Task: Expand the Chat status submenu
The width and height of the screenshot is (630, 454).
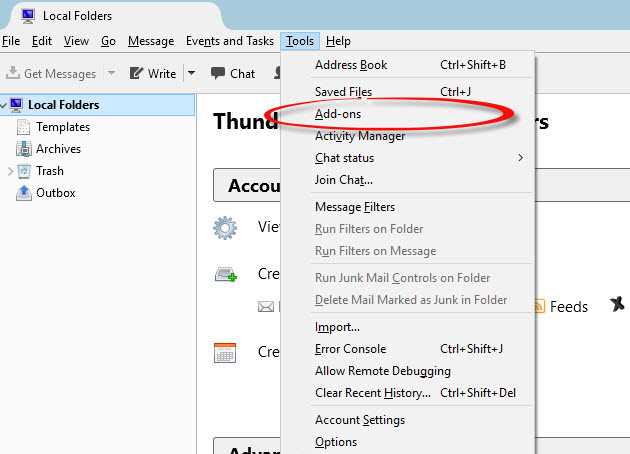Action: (x=520, y=158)
